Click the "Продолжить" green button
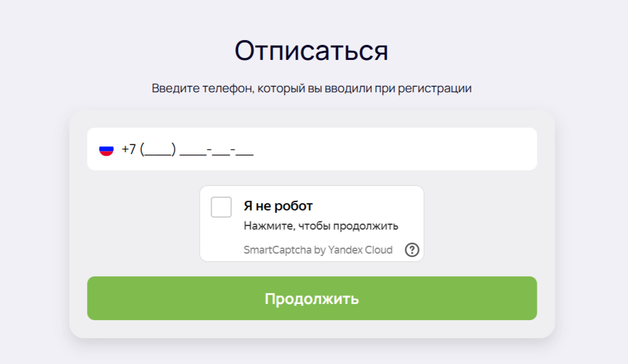Screen dimensions: 628x364 pyautogui.click(x=312, y=298)
